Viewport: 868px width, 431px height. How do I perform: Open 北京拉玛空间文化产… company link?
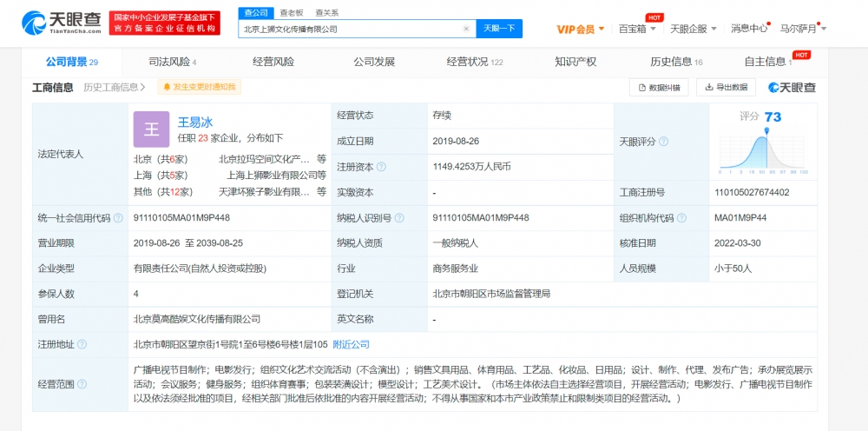pyautogui.click(x=264, y=160)
